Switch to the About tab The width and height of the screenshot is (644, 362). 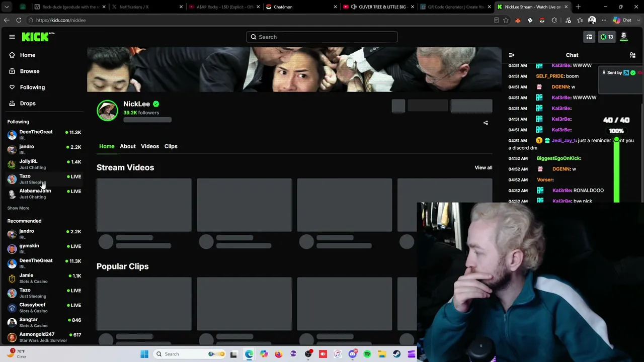tap(128, 146)
